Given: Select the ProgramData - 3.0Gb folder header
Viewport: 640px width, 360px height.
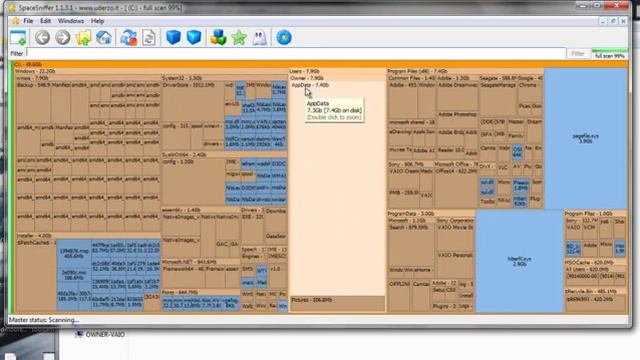Looking at the screenshot, I should coord(431,213).
